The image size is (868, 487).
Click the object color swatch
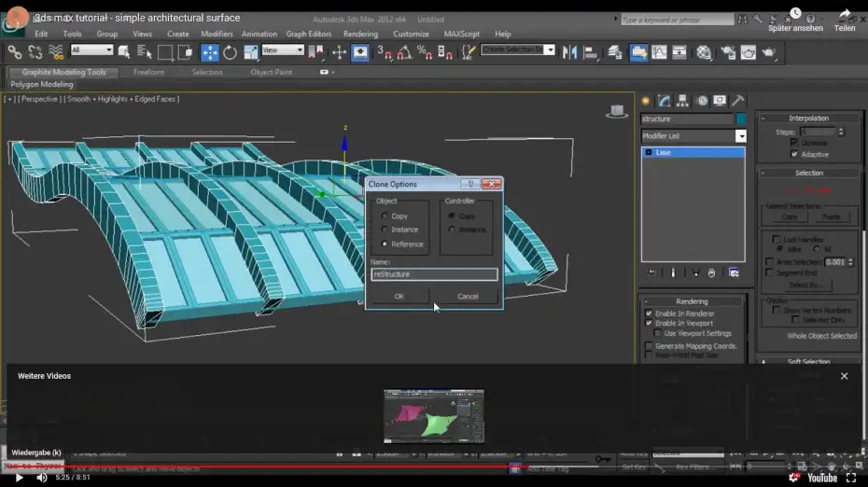741,119
